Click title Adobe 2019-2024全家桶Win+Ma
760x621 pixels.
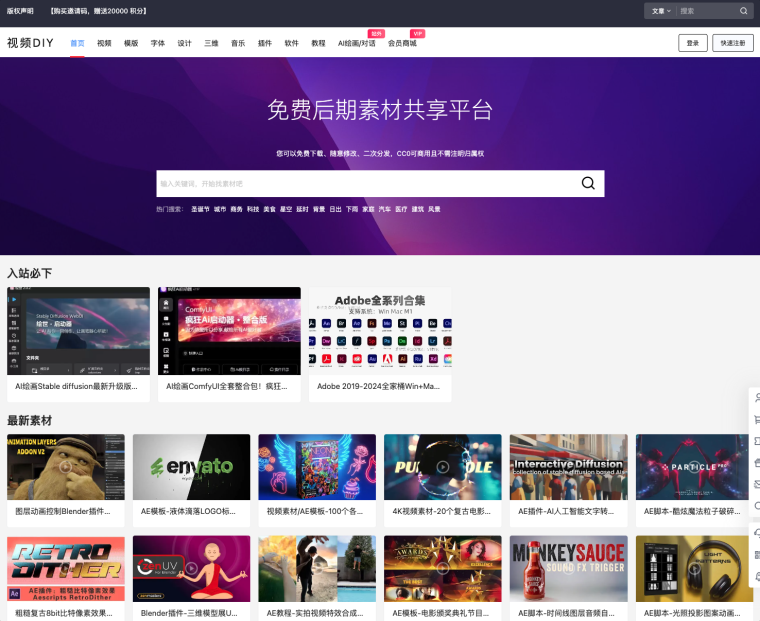pos(378,386)
